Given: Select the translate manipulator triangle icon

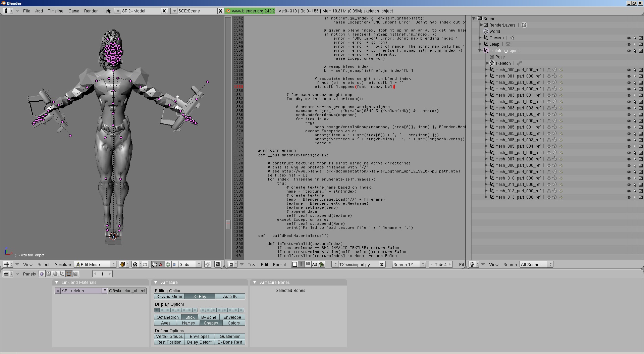Looking at the screenshot, I should pyautogui.click(x=161, y=264).
